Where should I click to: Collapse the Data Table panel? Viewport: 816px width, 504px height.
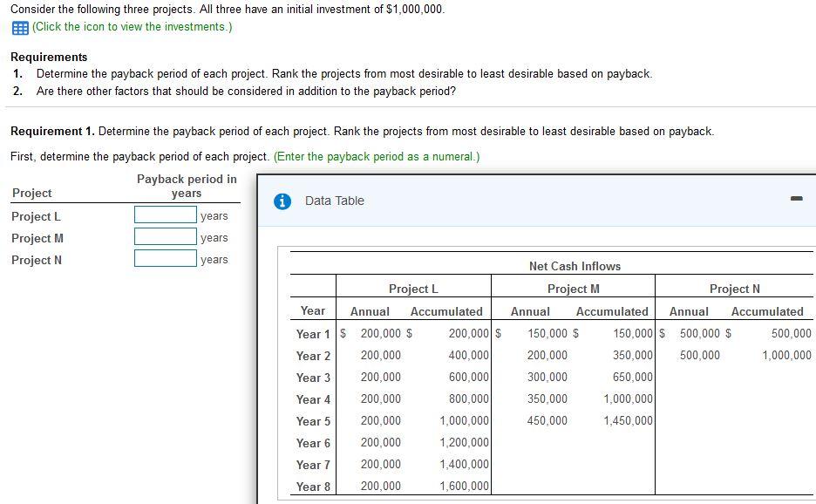click(x=795, y=199)
